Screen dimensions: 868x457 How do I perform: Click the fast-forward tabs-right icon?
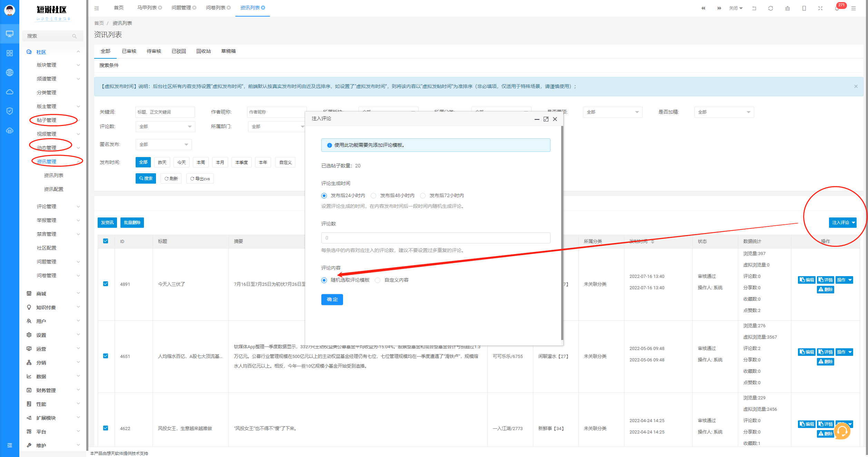pos(720,8)
